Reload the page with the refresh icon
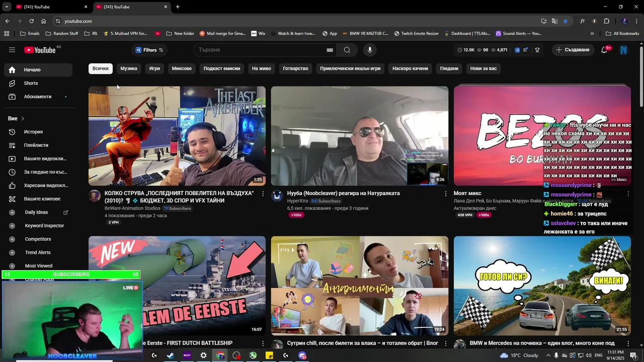 [x=31, y=21]
